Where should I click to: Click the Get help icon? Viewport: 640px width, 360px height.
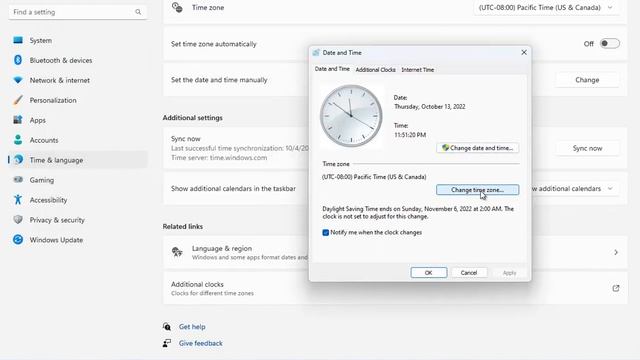point(167,327)
